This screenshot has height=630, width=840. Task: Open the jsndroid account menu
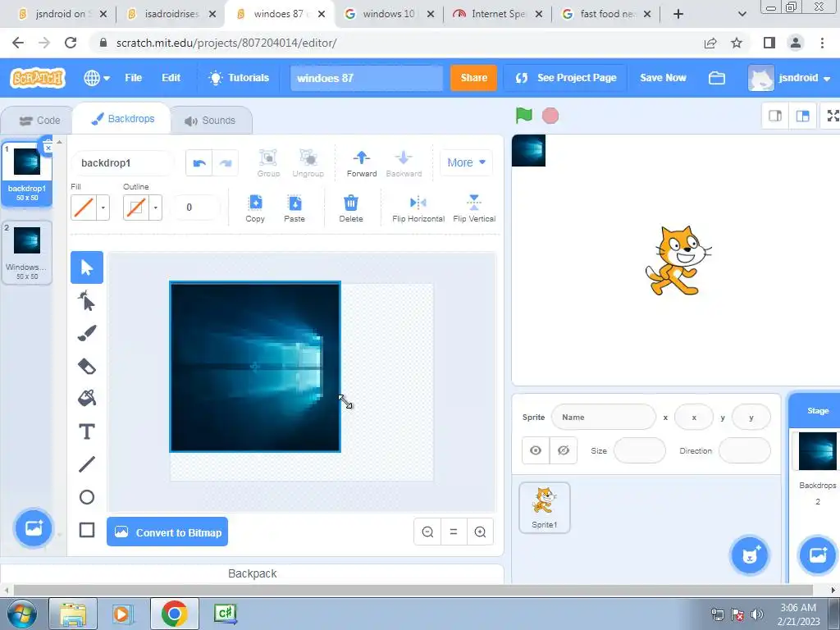pyautogui.click(x=790, y=78)
